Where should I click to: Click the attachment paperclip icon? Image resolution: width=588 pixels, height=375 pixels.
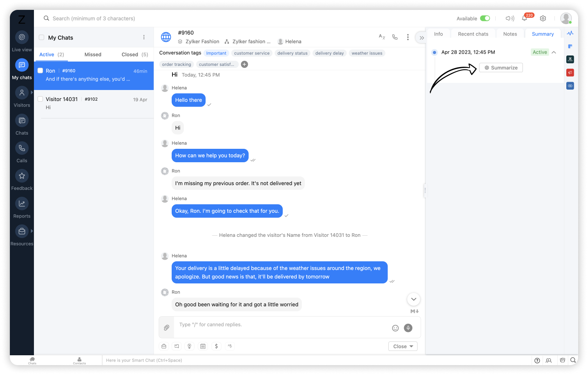(167, 328)
